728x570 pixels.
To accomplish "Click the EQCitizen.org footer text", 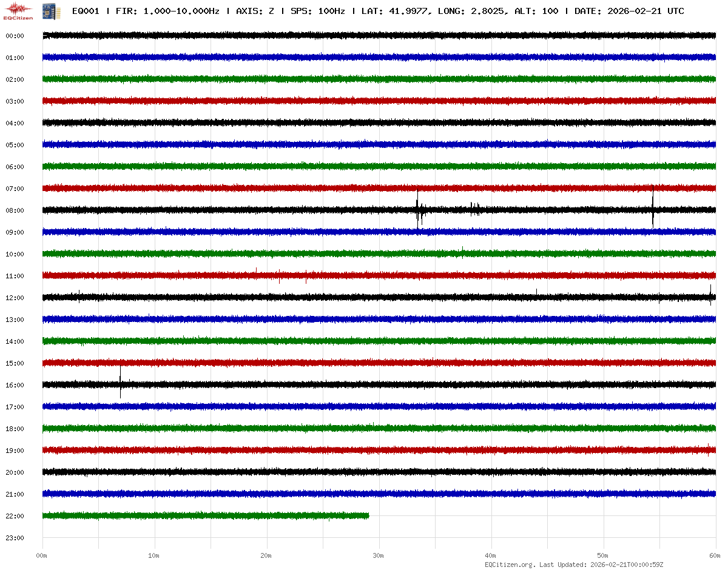I will 510,565.
